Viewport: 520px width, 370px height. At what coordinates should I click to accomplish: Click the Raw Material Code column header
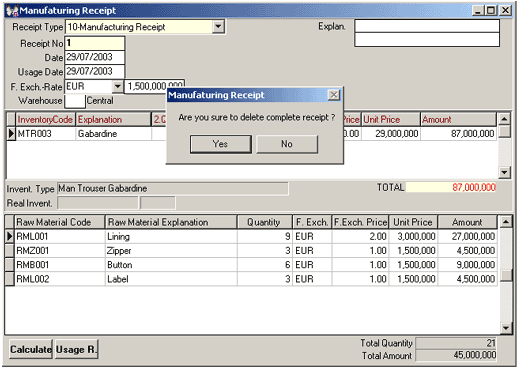coord(60,222)
